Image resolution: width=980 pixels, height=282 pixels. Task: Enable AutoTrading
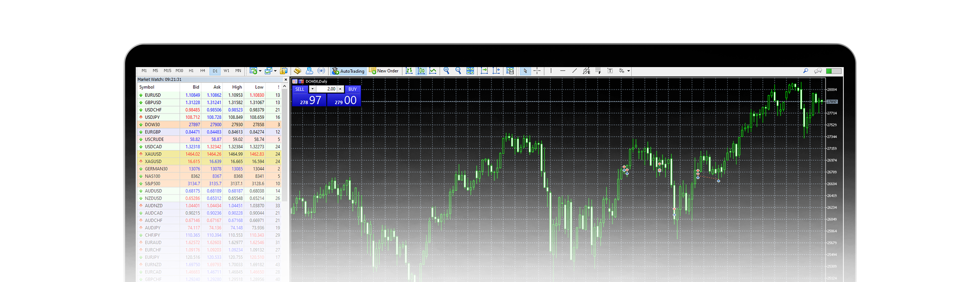click(x=348, y=71)
